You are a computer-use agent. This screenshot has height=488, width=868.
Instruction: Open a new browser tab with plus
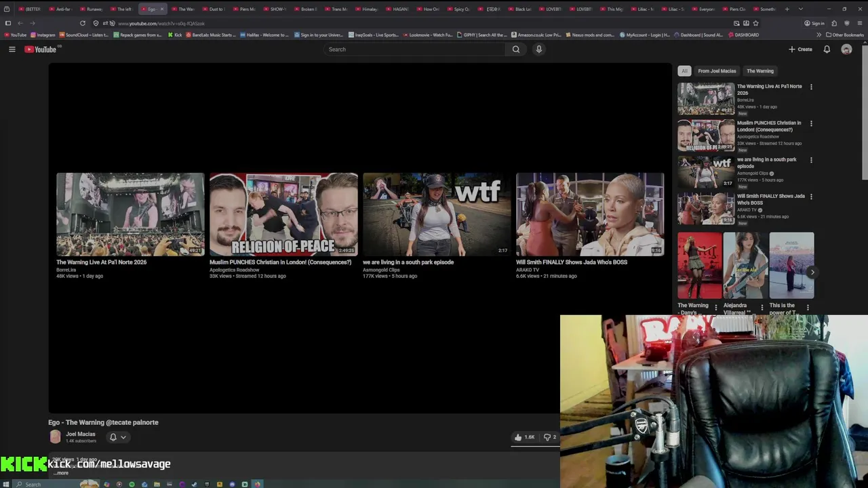pos(787,9)
